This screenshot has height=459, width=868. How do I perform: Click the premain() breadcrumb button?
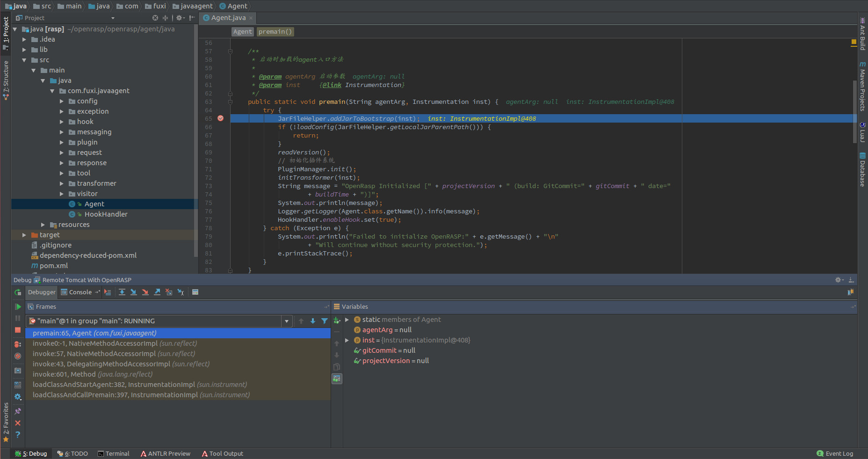point(275,32)
